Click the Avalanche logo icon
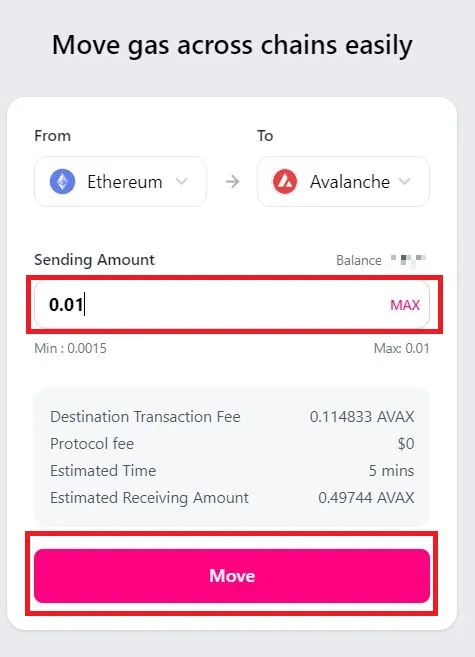 point(285,182)
